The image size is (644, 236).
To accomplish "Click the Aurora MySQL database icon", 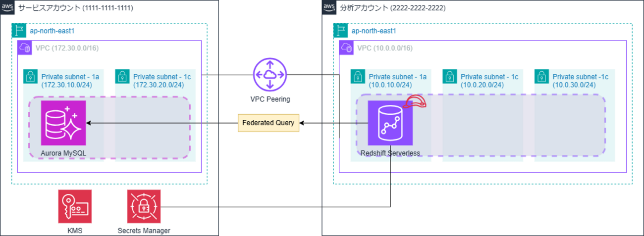I will [x=63, y=123].
